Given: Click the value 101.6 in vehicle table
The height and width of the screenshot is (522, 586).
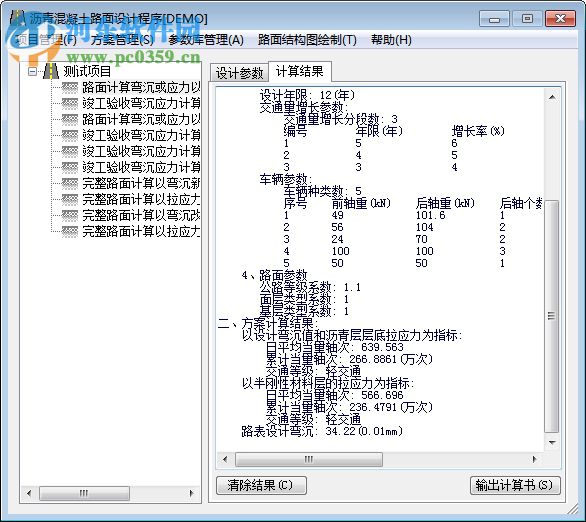Looking at the screenshot, I should [431, 215].
